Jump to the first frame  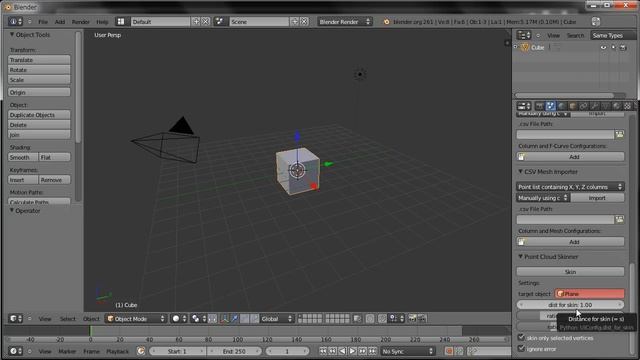point(323,351)
